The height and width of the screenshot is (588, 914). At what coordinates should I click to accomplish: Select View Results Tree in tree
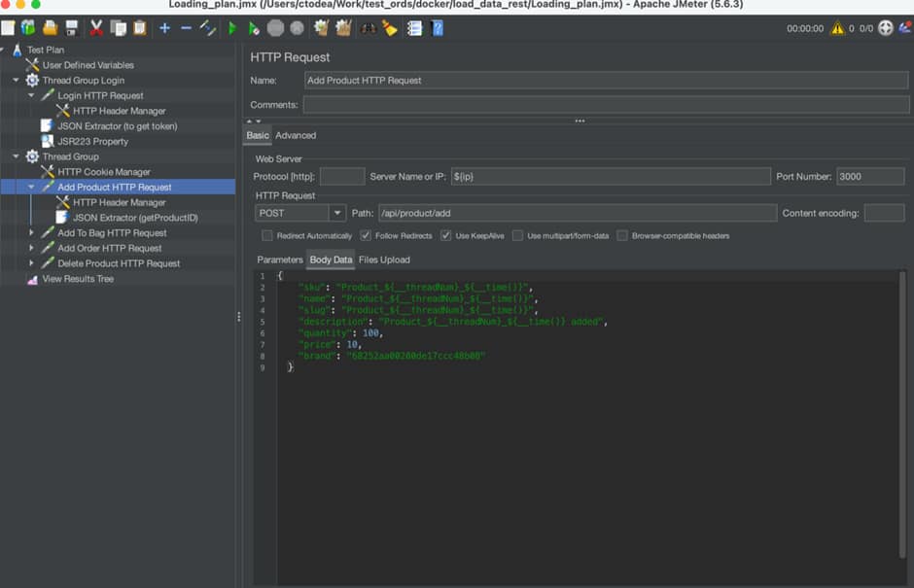77,279
